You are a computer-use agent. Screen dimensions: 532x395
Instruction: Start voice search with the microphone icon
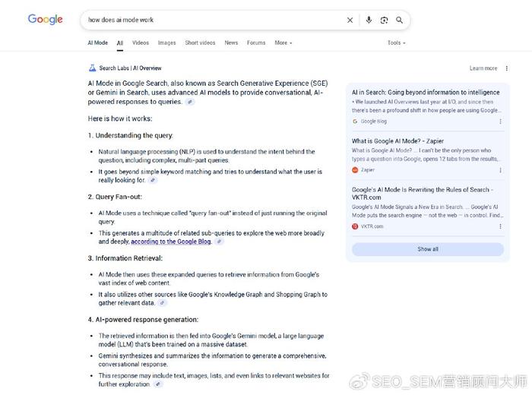369,20
